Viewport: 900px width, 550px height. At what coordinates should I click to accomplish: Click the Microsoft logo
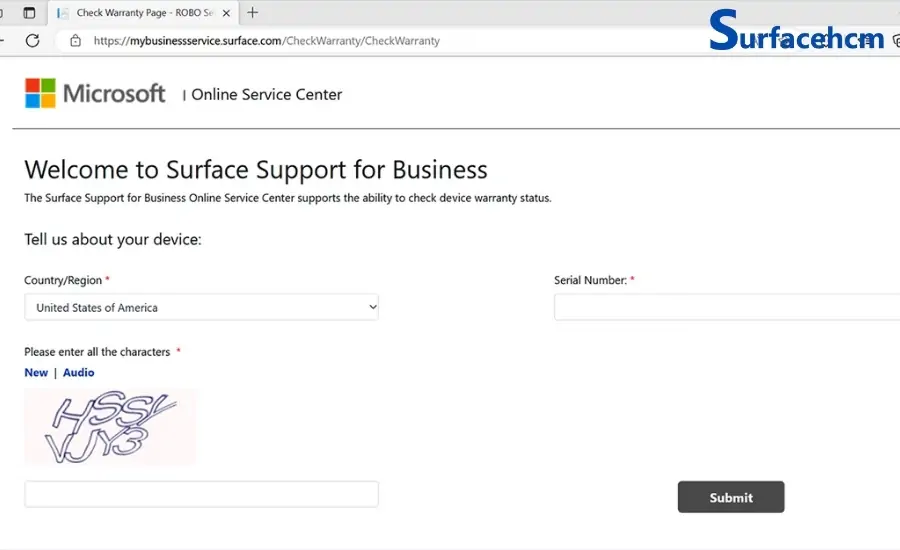pos(95,93)
